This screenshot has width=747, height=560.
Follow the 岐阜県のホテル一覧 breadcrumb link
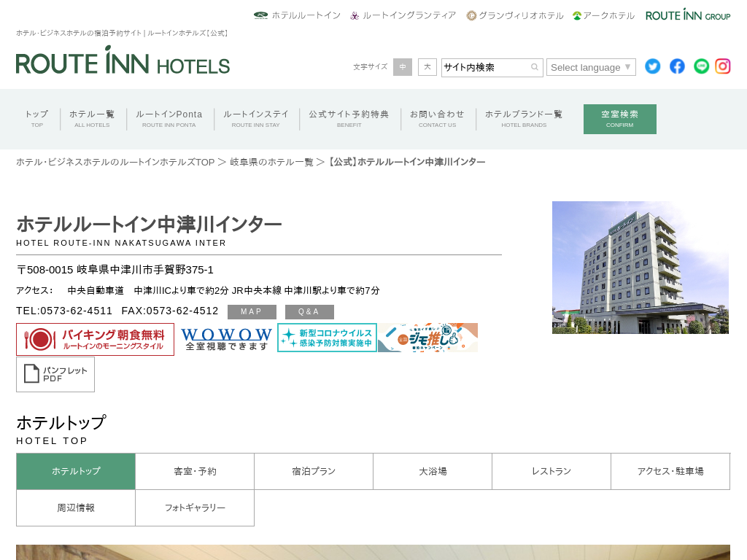(271, 162)
